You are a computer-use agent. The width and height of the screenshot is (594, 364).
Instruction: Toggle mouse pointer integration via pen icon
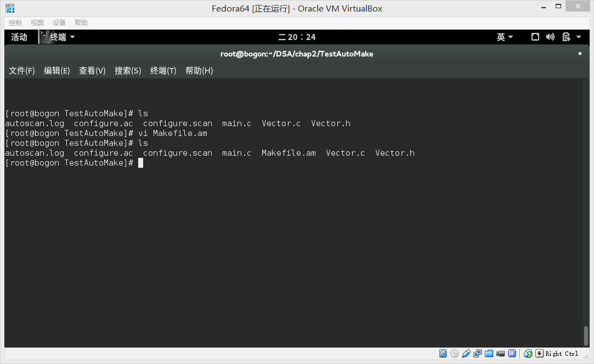tap(466, 354)
